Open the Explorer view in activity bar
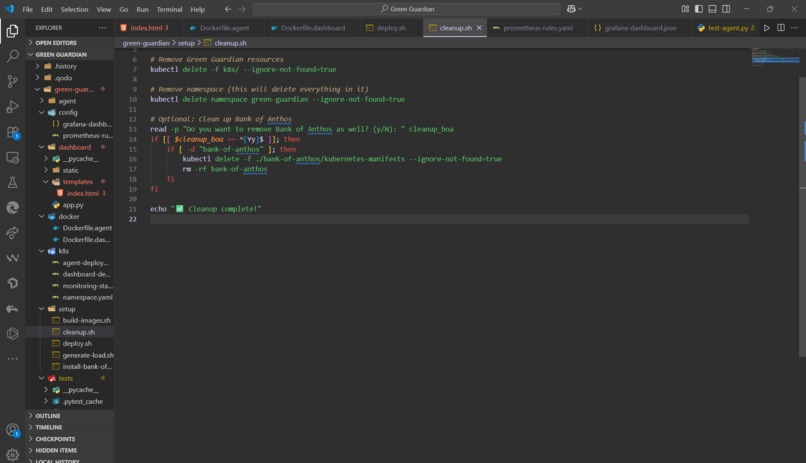 pos(12,31)
